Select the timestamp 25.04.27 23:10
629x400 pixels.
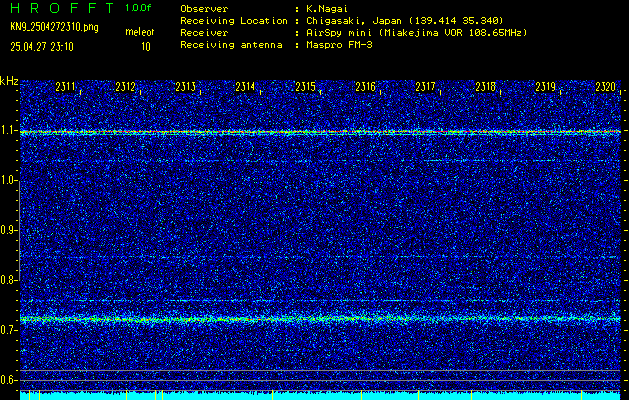42,47
